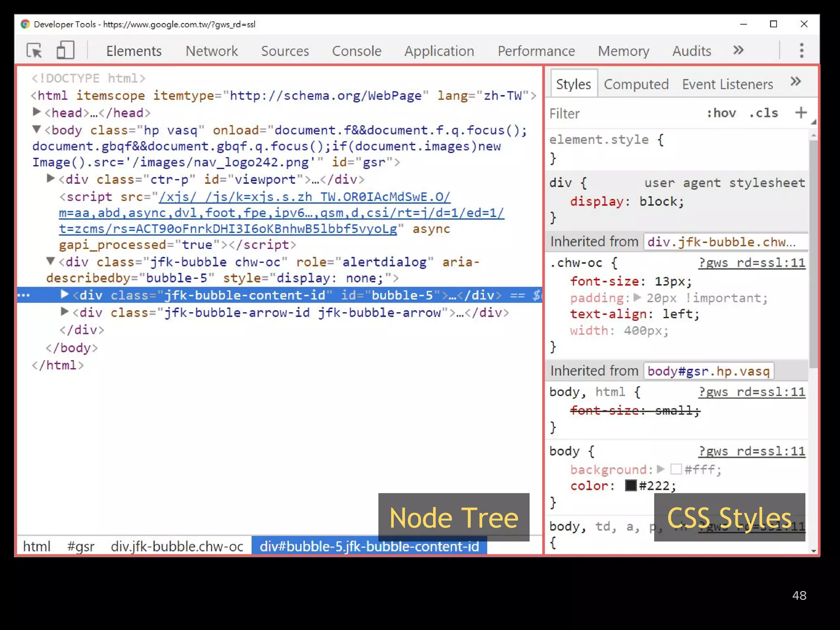Select #gsr in the breadcrumb bar
Screen dimensions: 840x630
[81, 546]
